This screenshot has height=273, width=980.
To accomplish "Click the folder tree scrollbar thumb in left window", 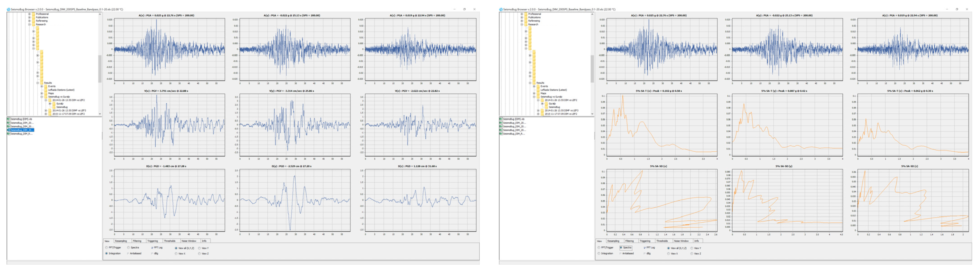I will pos(100,69).
